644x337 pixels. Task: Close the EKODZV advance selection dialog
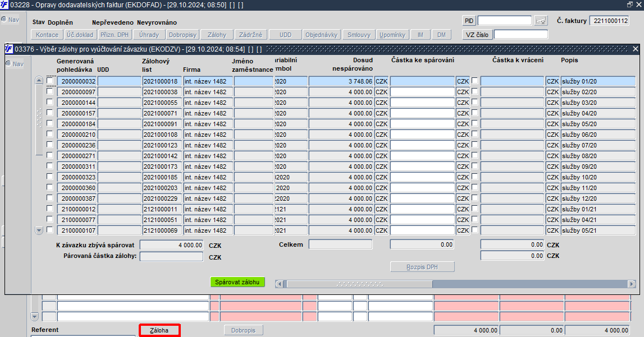tap(636, 49)
